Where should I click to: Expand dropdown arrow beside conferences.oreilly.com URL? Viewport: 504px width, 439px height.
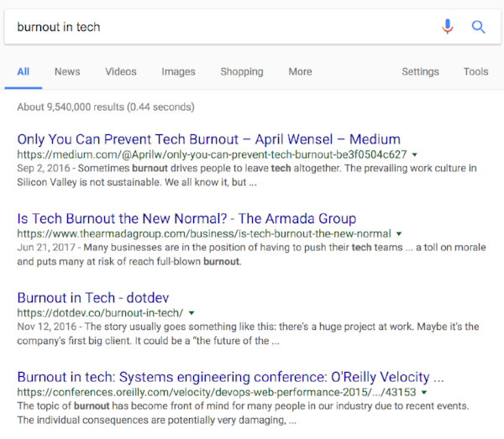coord(424,392)
